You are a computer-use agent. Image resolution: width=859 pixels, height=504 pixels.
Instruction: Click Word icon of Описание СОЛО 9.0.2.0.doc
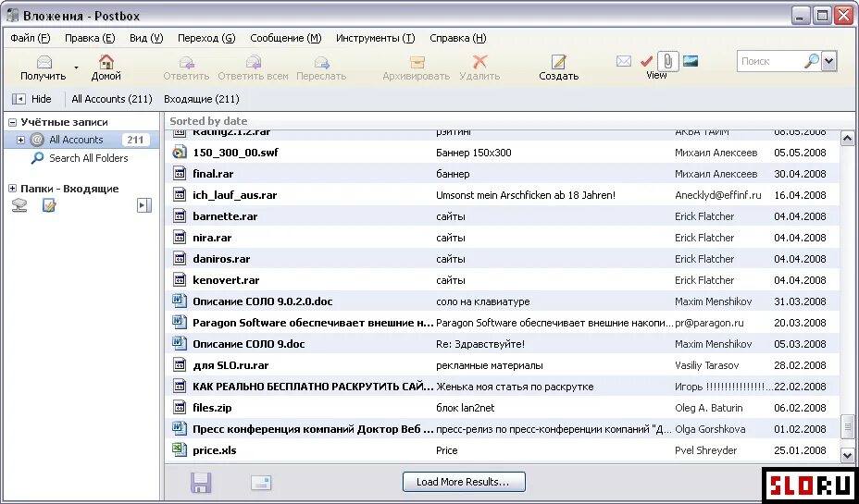pyautogui.click(x=180, y=301)
